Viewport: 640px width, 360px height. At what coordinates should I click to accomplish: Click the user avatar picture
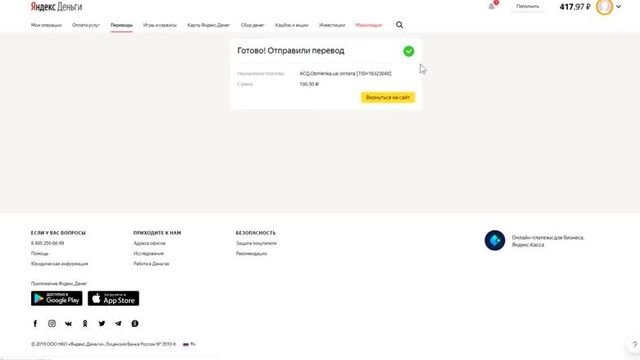[x=604, y=7]
